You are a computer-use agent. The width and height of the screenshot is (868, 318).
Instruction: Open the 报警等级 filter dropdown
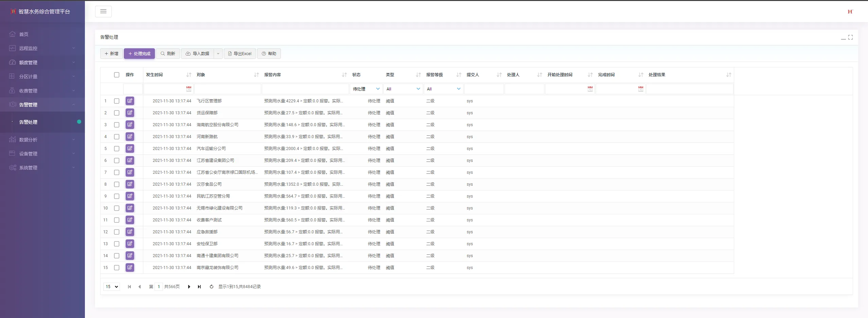444,89
